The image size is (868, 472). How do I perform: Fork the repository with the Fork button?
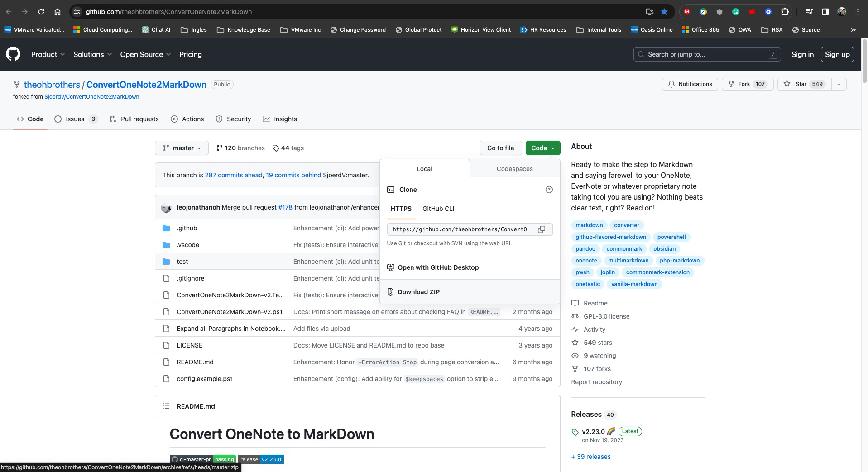(x=747, y=84)
